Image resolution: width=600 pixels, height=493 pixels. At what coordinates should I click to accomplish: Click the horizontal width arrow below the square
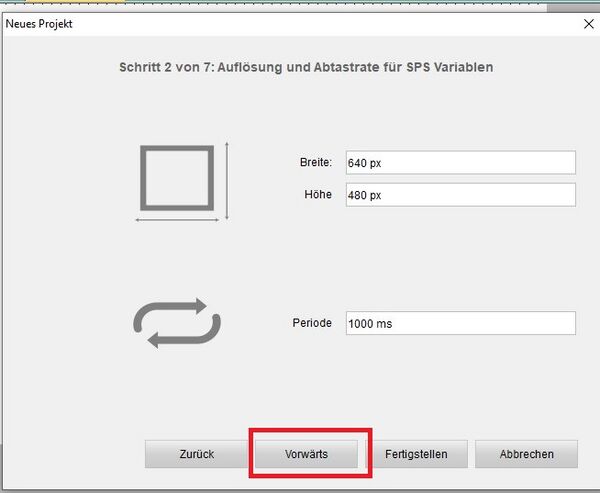coord(176,219)
